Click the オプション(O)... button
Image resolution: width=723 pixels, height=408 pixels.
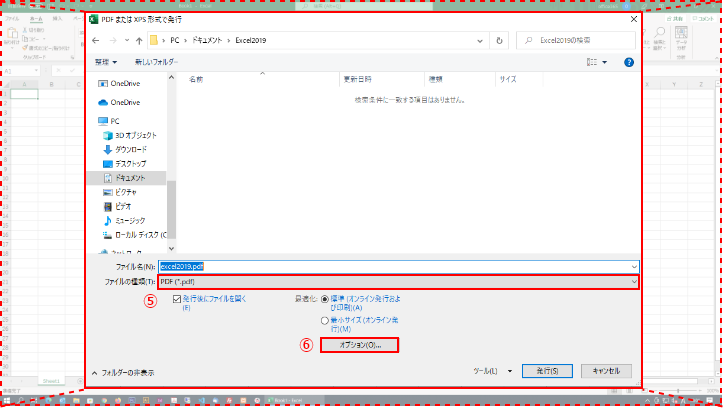click(x=360, y=345)
